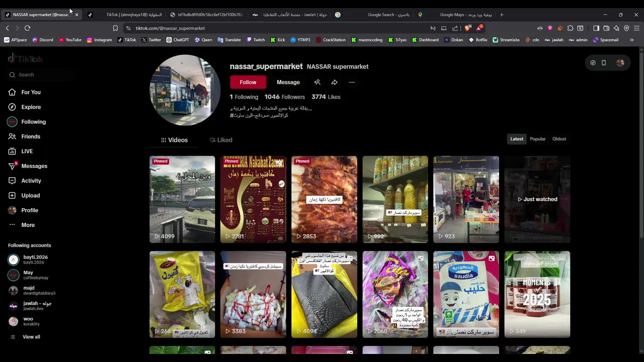Viewport: 644px width, 362px height.
Task: Switch to the Google Search browser tab
Action: point(372,15)
